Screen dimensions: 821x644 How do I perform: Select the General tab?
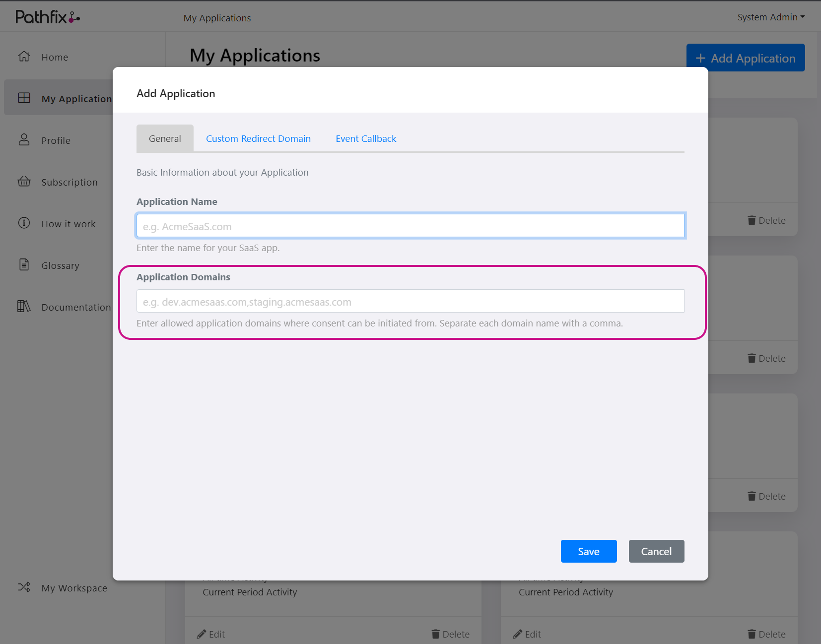point(165,138)
